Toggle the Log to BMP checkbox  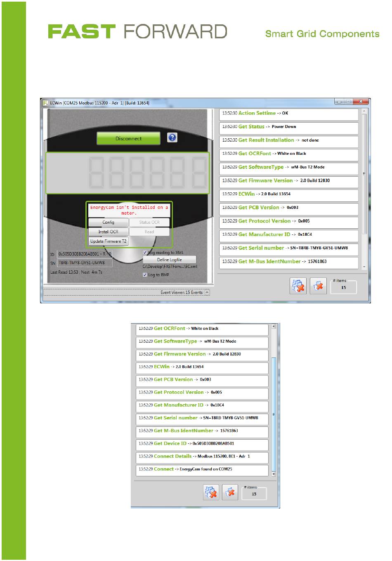(x=145, y=275)
